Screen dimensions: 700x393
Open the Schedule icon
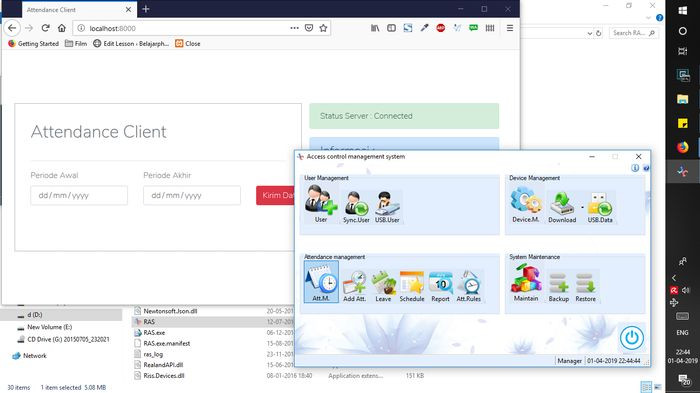click(412, 286)
